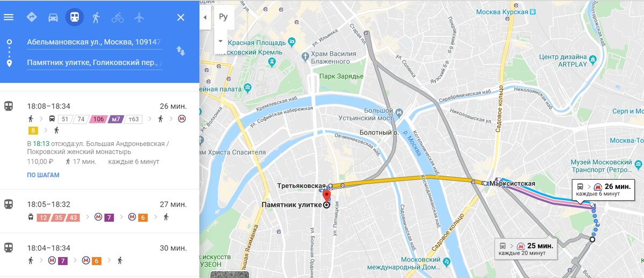Swap origin and destination points

point(181,51)
